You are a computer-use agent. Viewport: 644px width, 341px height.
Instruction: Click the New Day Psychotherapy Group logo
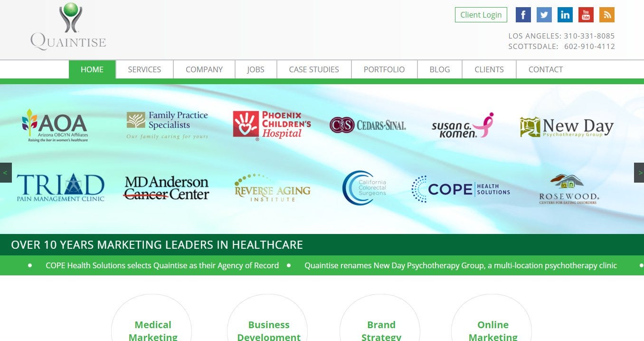(567, 127)
